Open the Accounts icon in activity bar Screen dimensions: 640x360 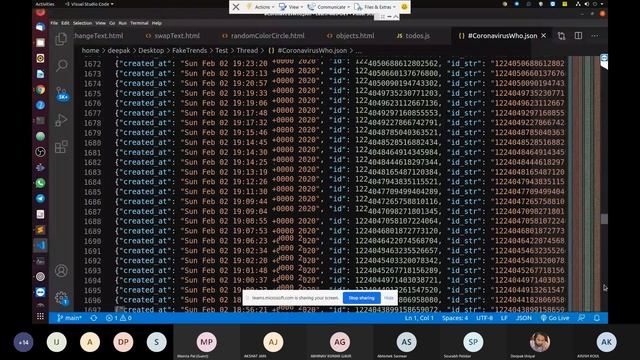[x=61, y=271]
